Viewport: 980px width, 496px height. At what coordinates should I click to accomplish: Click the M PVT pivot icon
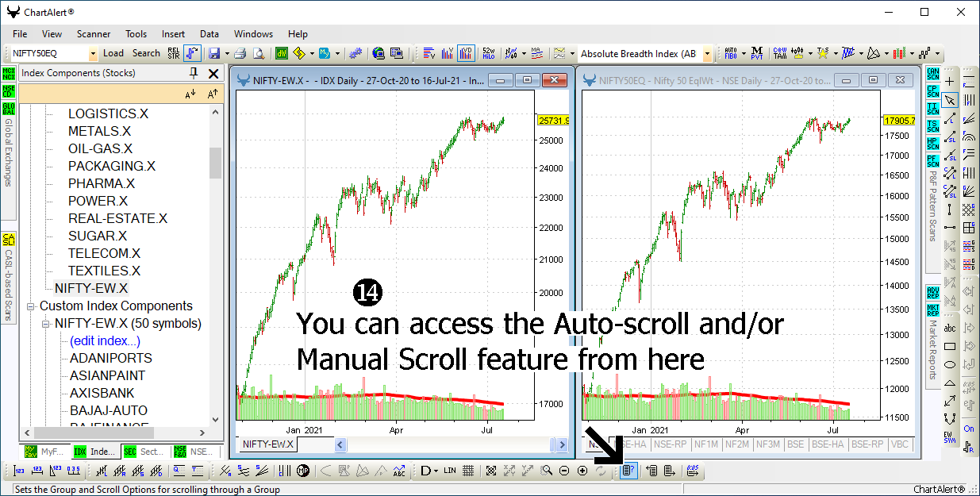click(x=756, y=53)
